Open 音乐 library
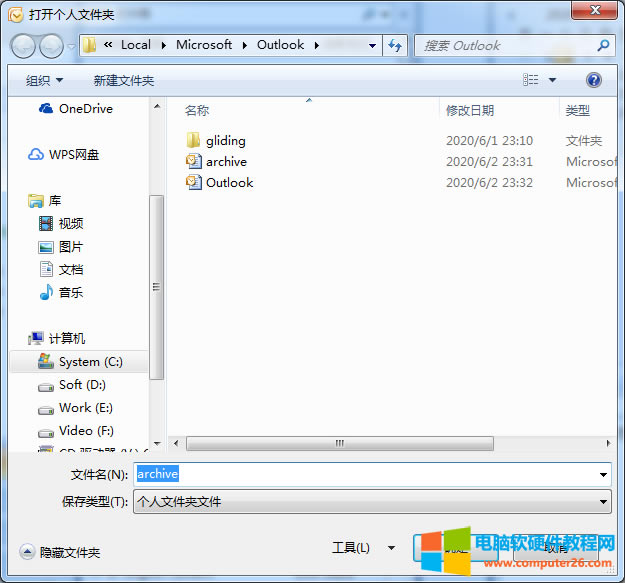The width and height of the screenshot is (625, 583). (x=71, y=292)
